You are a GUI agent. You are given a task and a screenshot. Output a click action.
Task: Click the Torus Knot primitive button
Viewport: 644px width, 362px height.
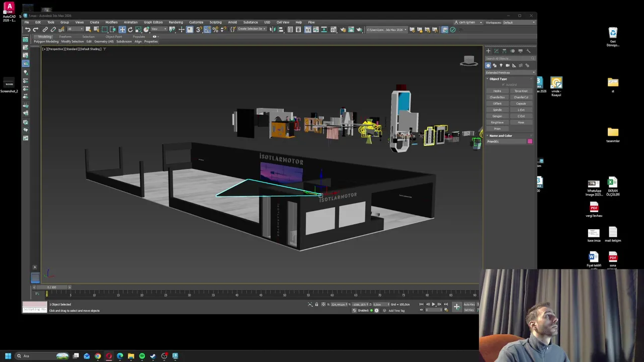coord(521,91)
